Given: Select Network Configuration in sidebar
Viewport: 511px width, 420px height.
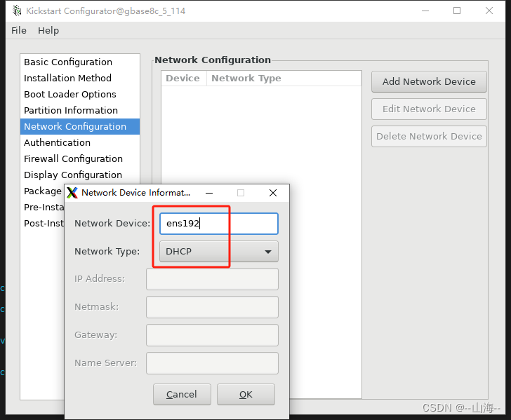Looking at the screenshot, I should click(x=80, y=126).
